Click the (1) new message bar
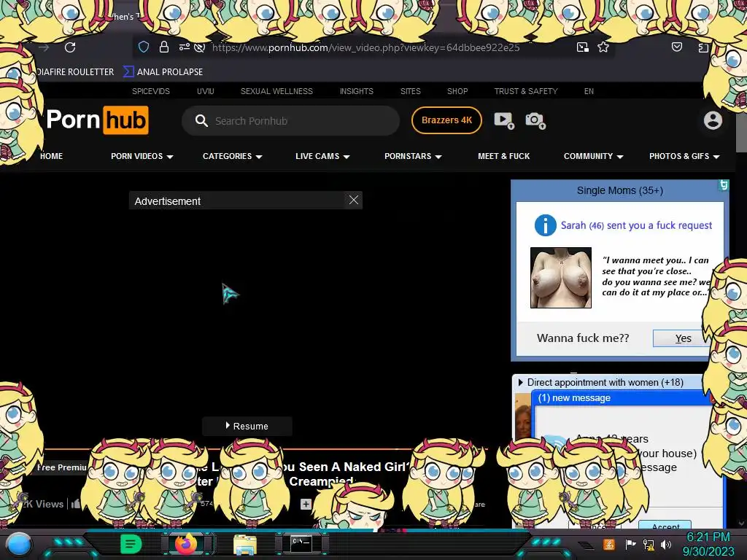747x560 pixels. 623,398
